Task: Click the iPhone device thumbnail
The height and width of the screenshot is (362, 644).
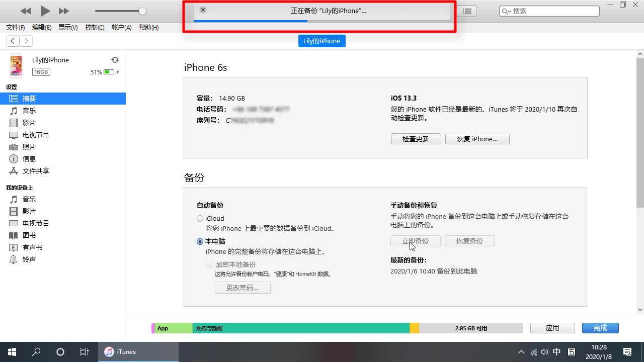Action: tap(16, 65)
